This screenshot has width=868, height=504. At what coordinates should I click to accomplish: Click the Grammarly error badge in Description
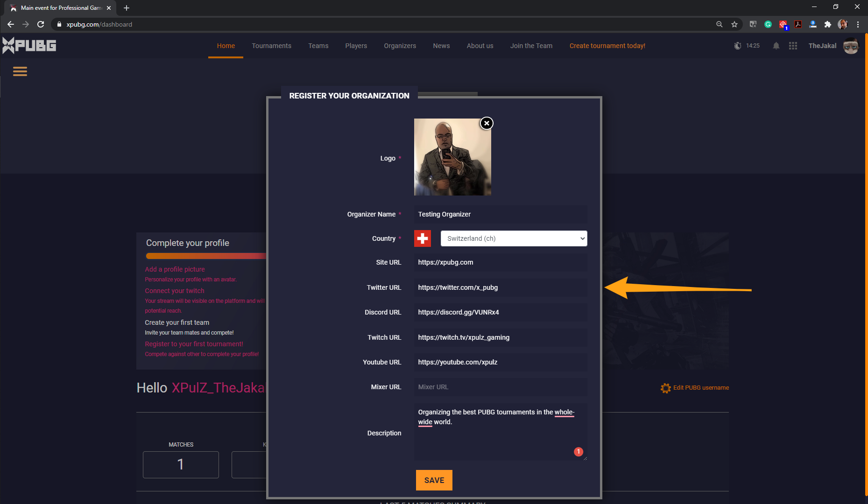[579, 451]
